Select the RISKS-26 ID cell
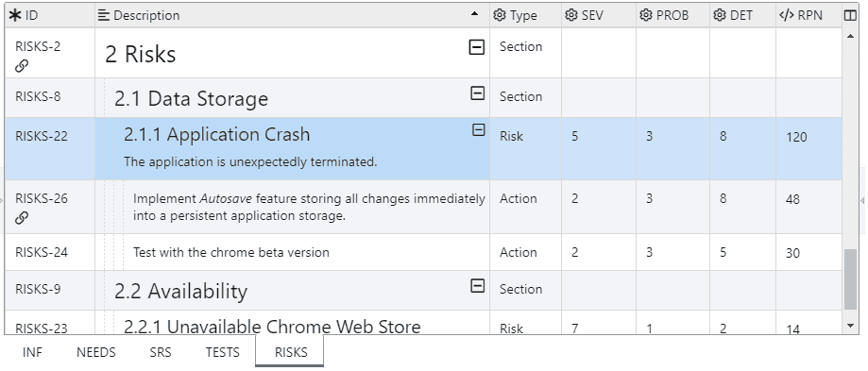 [50, 207]
